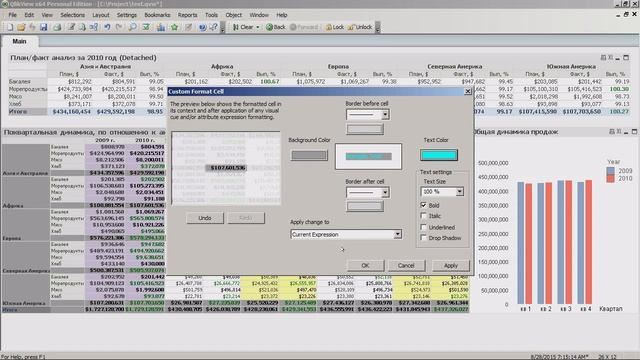Open the Object menu
This screenshot has height=360, width=640.
coord(233,15)
